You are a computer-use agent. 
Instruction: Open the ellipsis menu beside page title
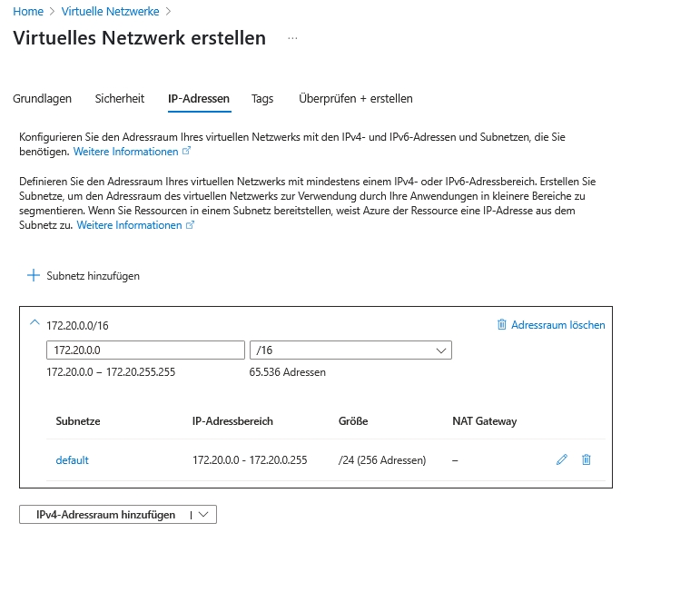point(291,38)
